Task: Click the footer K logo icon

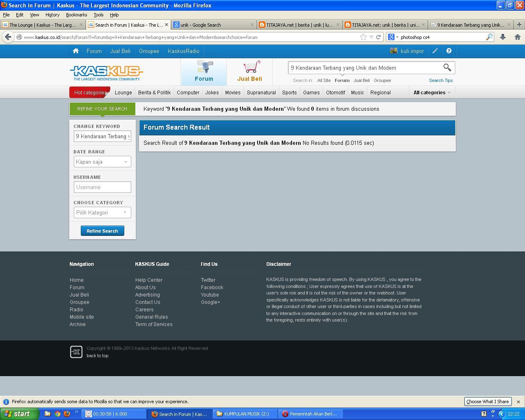Action: click(x=76, y=352)
